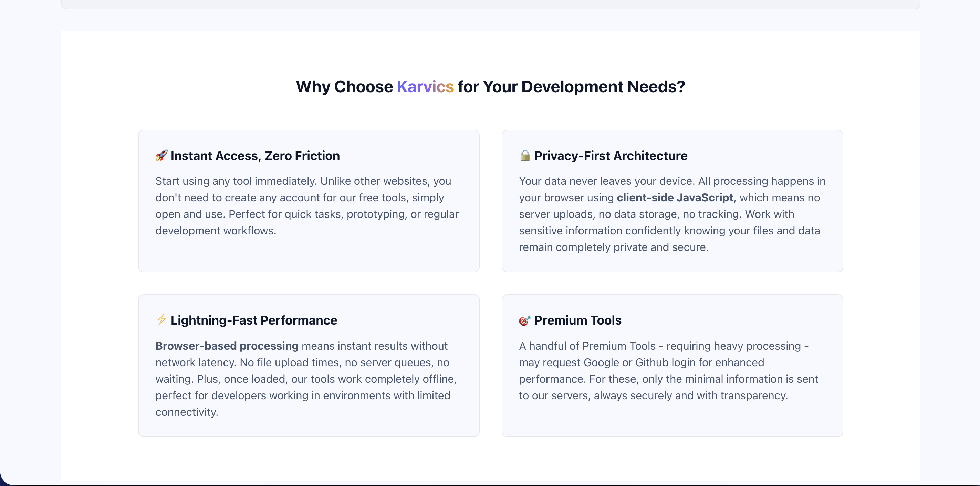Select the "Premium Tools" card title
Screen dimensions: 980x486
[x=577, y=320]
